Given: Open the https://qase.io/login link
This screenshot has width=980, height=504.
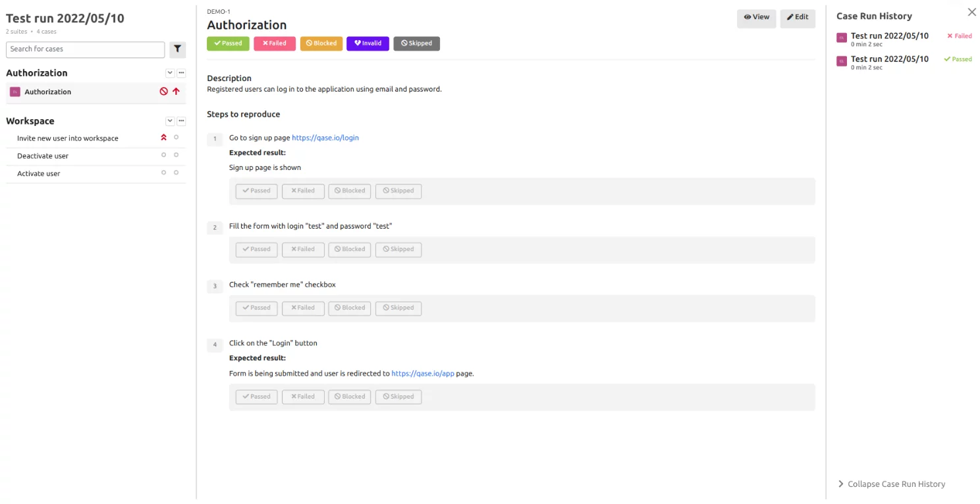Looking at the screenshot, I should coord(325,138).
